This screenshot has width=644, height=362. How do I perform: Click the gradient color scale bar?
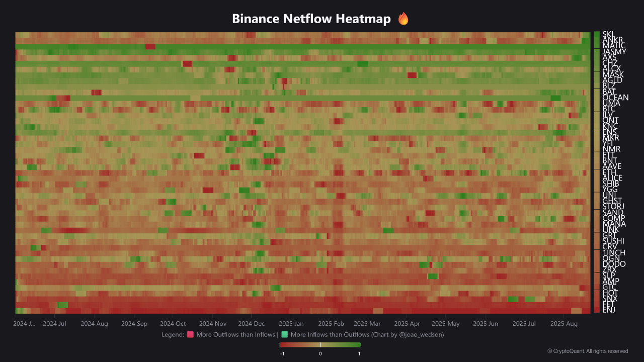pos(320,345)
